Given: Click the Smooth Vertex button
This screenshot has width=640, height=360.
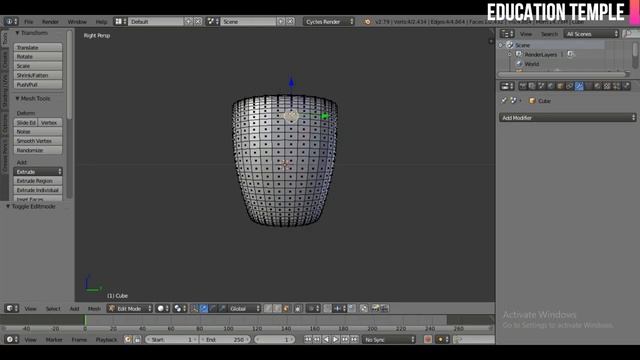Looking at the screenshot, I should [x=38, y=141].
